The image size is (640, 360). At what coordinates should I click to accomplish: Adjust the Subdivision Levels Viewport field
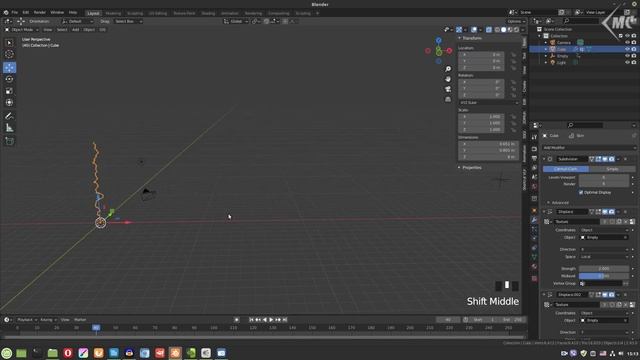(604, 178)
